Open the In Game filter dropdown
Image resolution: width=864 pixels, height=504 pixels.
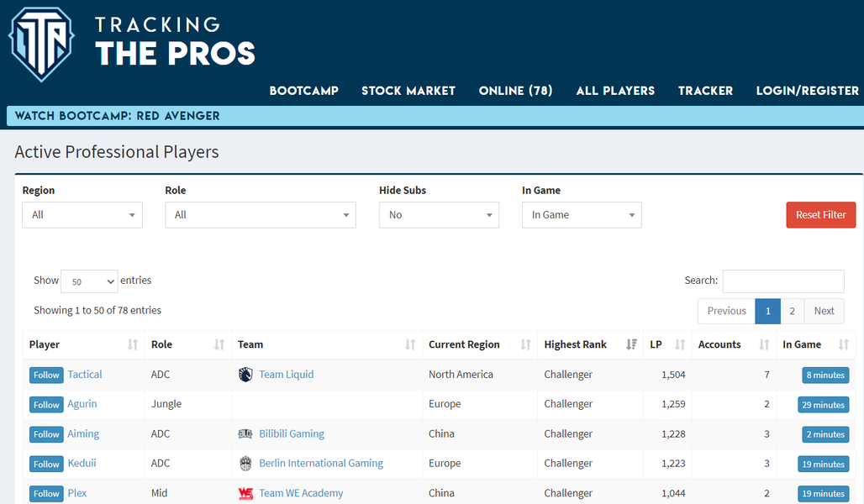[x=582, y=215]
